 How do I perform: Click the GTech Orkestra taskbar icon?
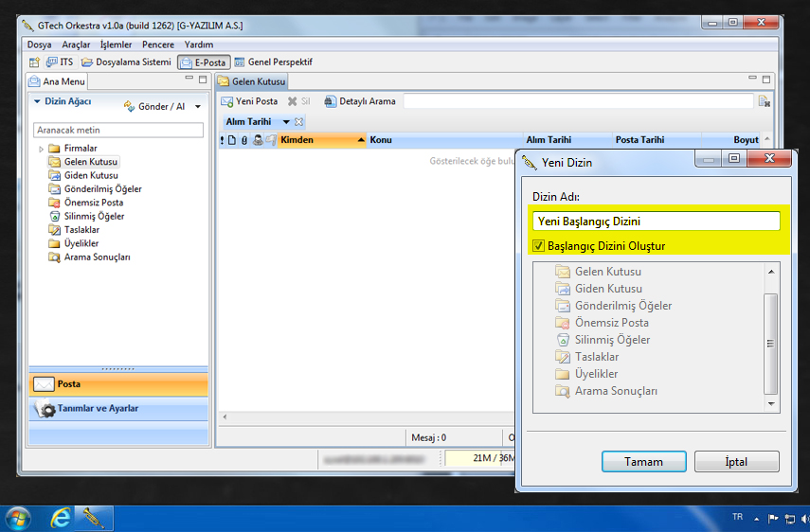[94, 519]
